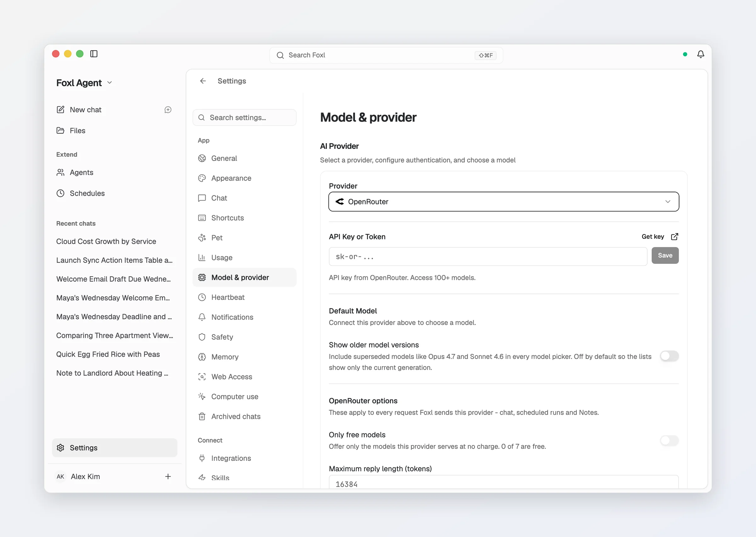Viewport: 756px width, 537px height.
Task: Open Computer use settings section
Action: 244,396
